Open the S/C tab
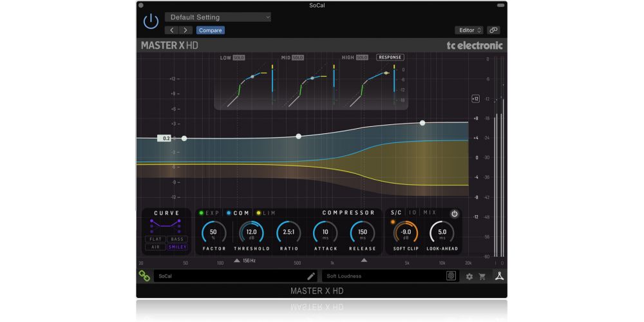644x322 pixels. pyautogui.click(x=396, y=213)
